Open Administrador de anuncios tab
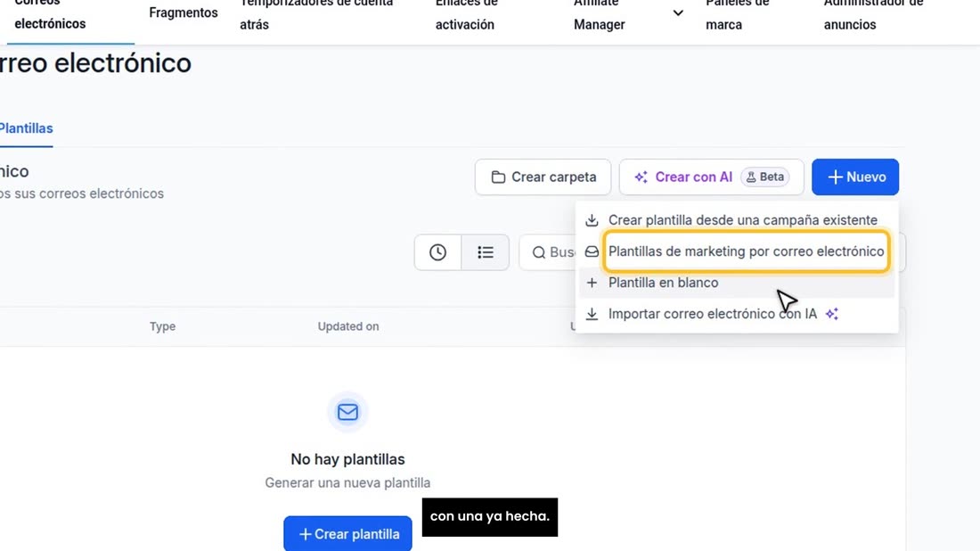The width and height of the screenshot is (980, 551). point(873,12)
